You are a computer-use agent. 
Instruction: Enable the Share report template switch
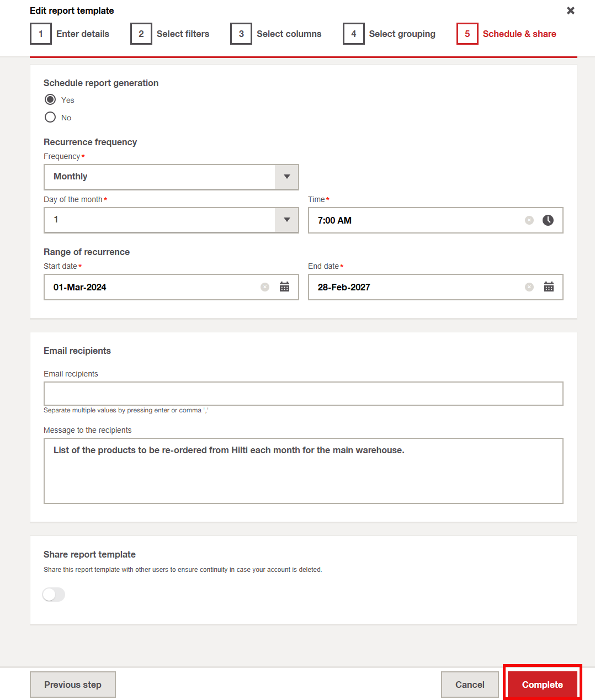[54, 595]
